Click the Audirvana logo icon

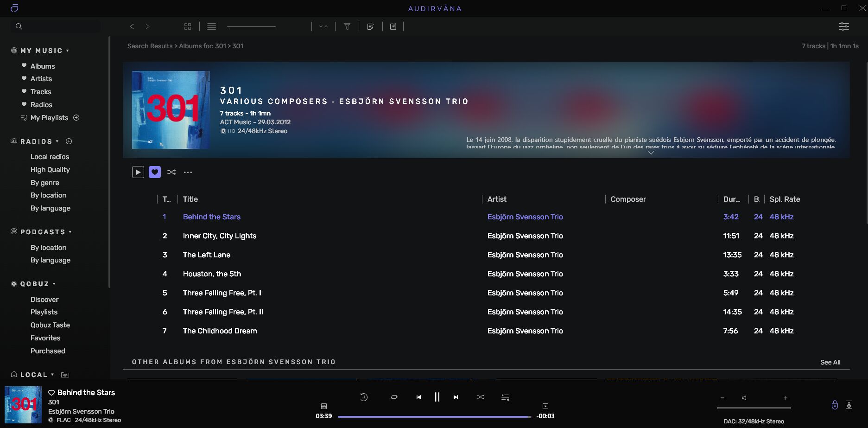[x=14, y=8]
